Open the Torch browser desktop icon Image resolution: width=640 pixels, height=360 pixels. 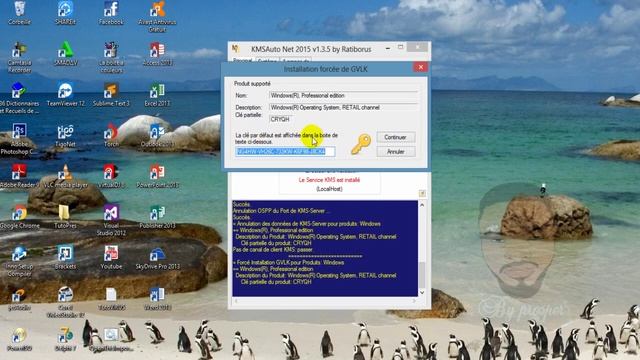click(x=111, y=135)
